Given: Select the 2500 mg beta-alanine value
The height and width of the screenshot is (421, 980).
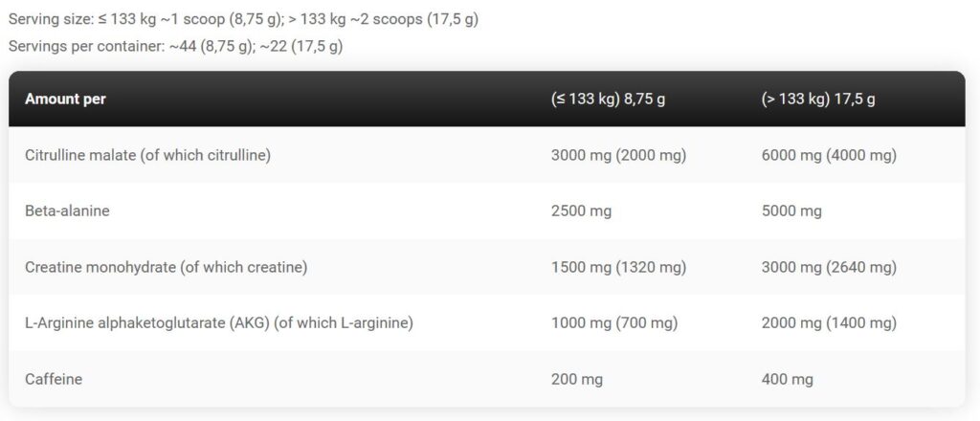Looking at the screenshot, I should click(x=581, y=210).
